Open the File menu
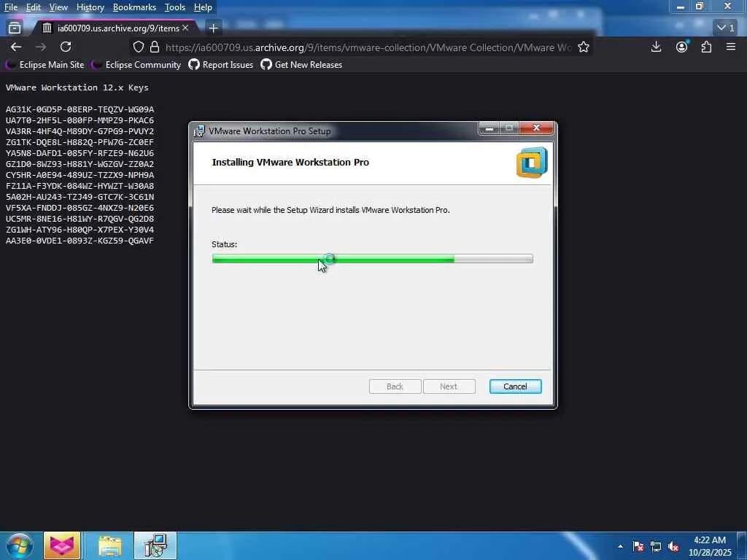This screenshot has width=747, height=560. (x=10, y=7)
